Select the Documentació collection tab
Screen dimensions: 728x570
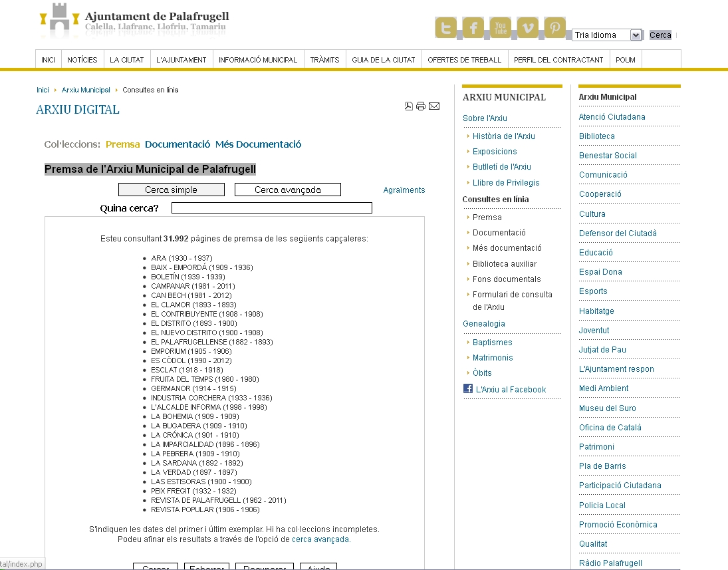pyautogui.click(x=178, y=144)
